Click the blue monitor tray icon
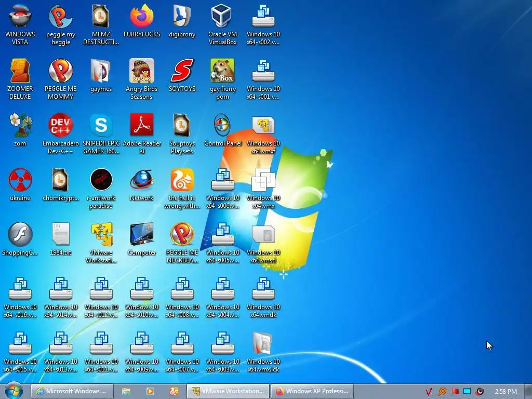This screenshot has height=399, width=532. pos(467,391)
